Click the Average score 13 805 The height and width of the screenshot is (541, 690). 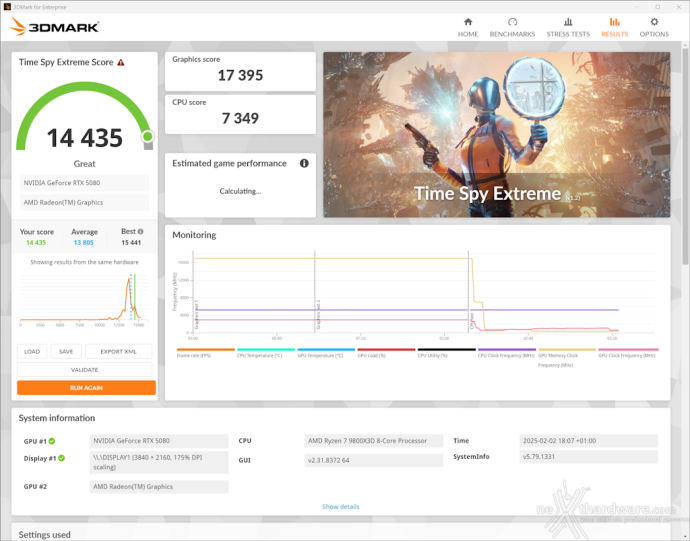click(84, 243)
